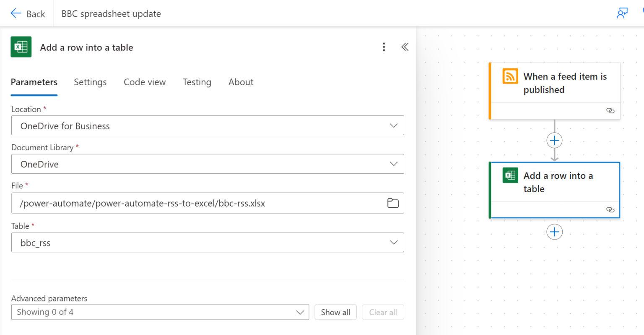Viewport: 644px width, 335px height.
Task: Click connection link icon on RSS trigger card
Action: (x=610, y=111)
